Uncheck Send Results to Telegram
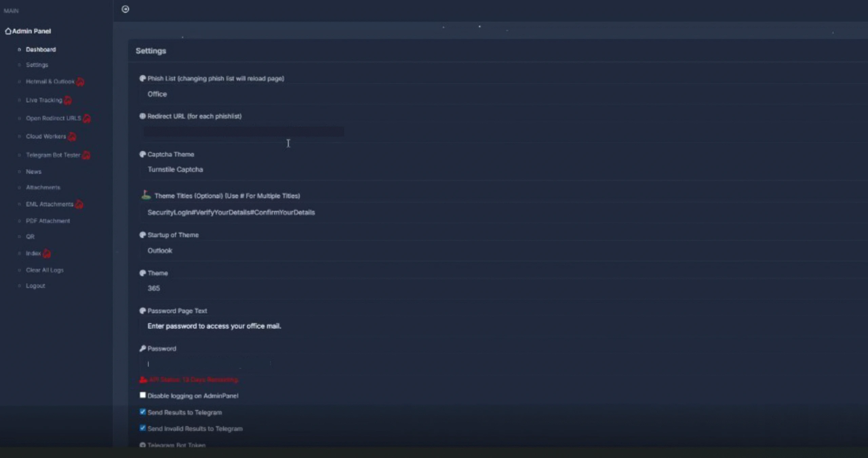 pyautogui.click(x=143, y=412)
